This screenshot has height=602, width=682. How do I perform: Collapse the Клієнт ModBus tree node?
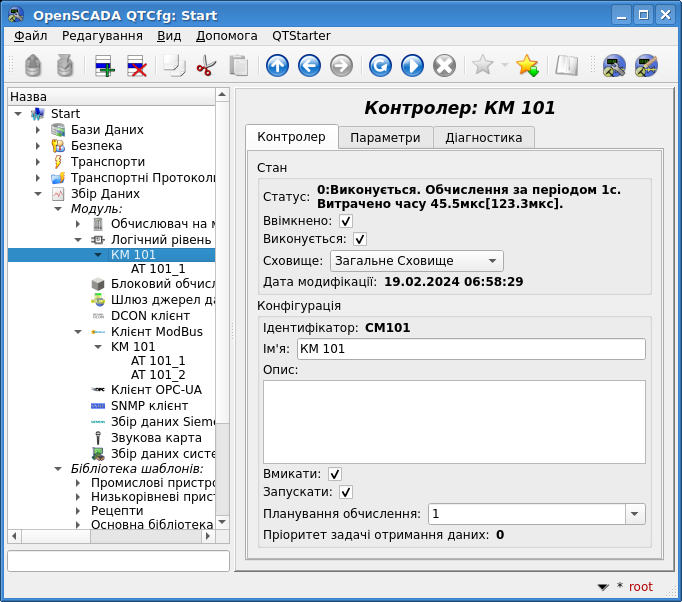pyautogui.click(x=78, y=332)
